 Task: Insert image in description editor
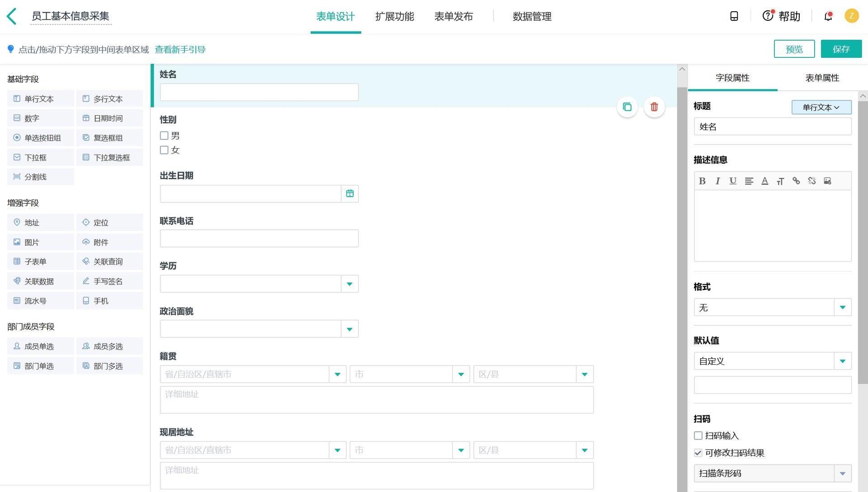click(827, 181)
